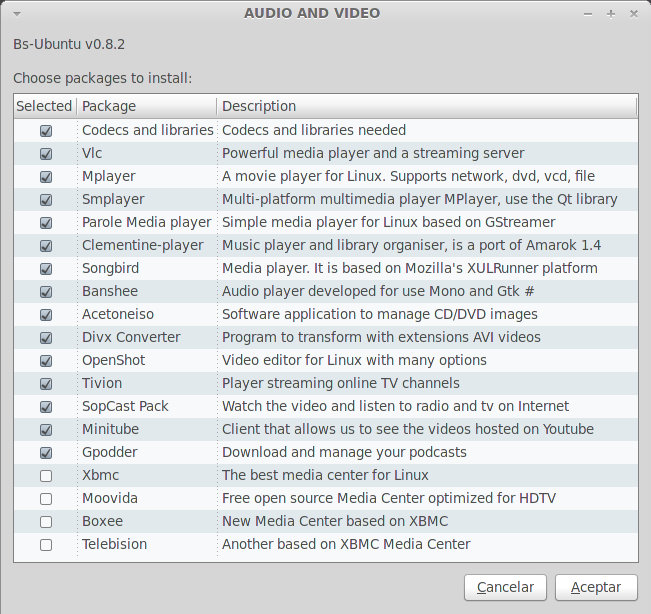Screen dimensions: 651x614
Task: Click 'Powerful media player and a streaming server'
Action: (373, 153)
